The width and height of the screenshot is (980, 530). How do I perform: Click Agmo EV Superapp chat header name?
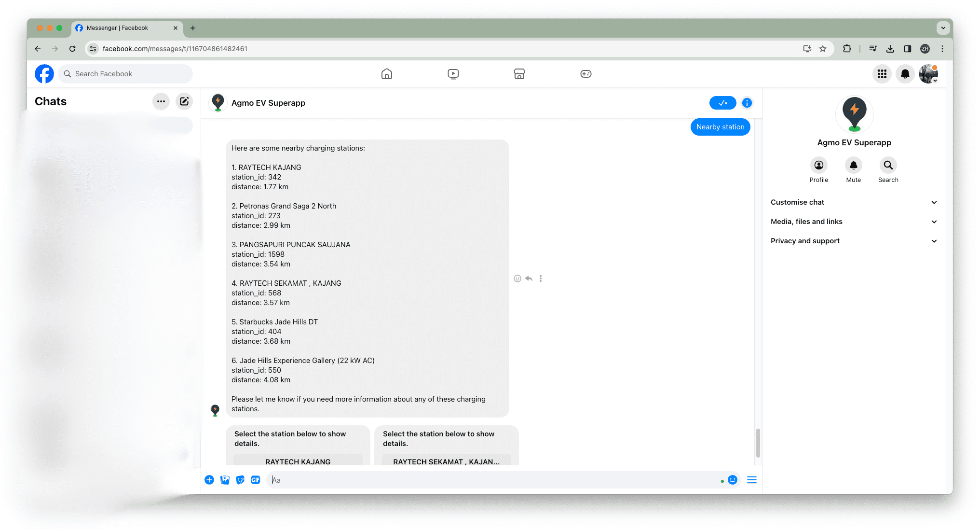pyautogui.click(x=268, y=103)
